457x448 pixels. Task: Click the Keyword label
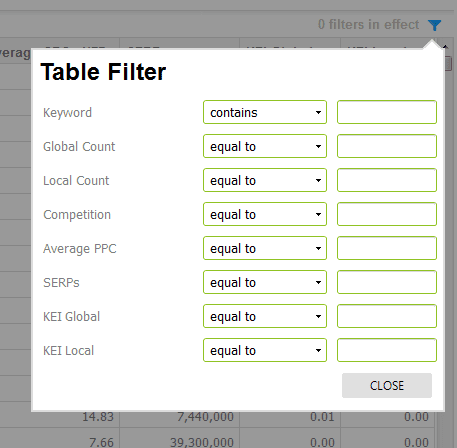click(x=67, y=113)
